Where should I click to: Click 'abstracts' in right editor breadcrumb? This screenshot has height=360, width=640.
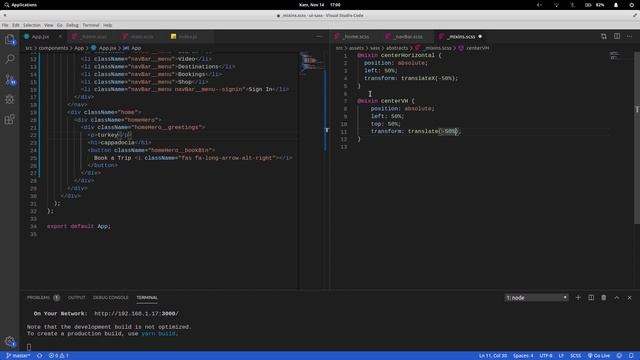[x=397, y=48]
